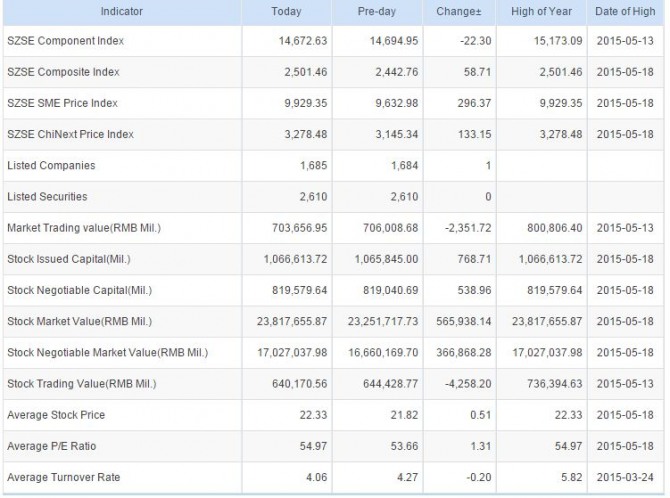The height and width of the screenshot is (498, 670).
Task: Click the Pre-day column header
Action: (x=373, y=11)
